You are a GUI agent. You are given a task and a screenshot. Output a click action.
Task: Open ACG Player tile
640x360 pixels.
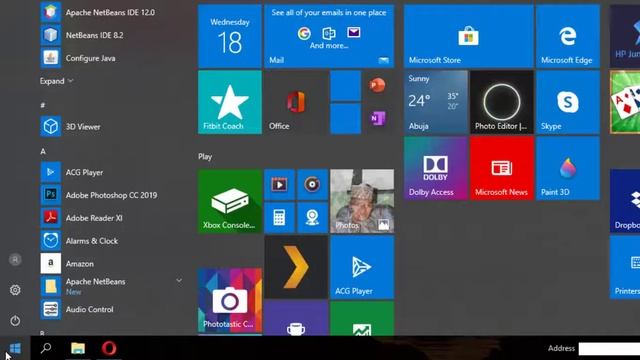tap(362, 267)
